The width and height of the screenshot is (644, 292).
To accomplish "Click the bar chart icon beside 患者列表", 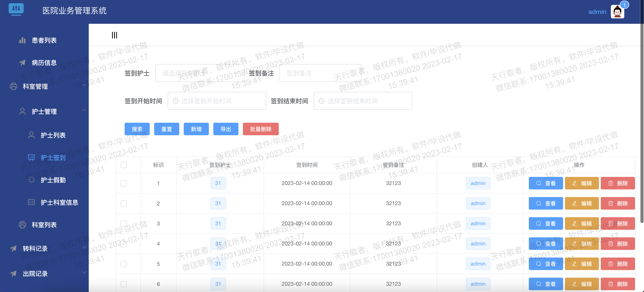I will click(x=22, y=40).
